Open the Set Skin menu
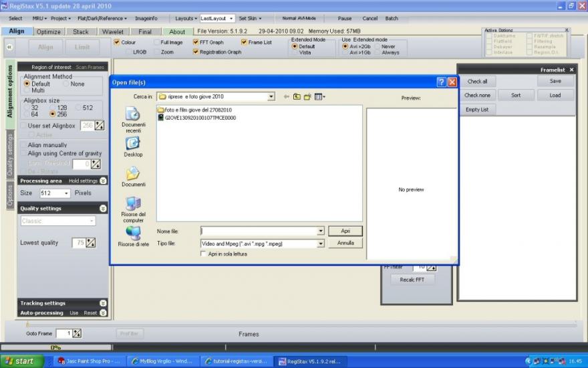 [250, 19]
